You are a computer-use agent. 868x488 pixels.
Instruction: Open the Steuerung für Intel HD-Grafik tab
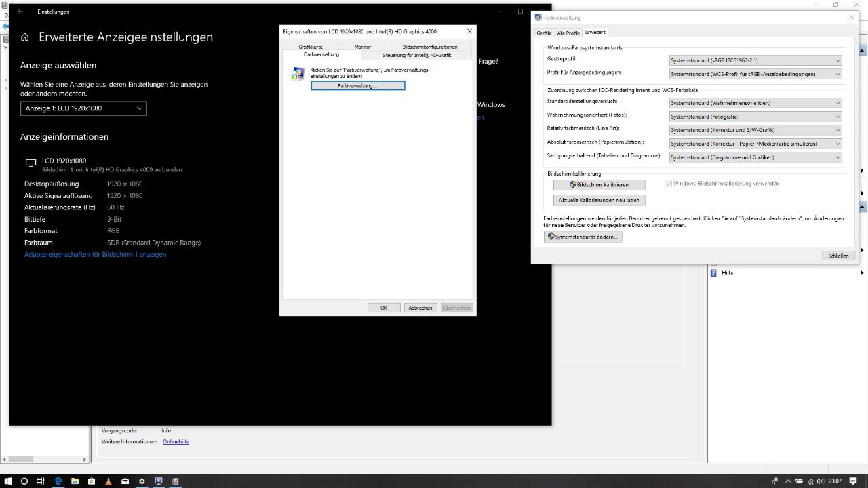(x=417, y=55)
